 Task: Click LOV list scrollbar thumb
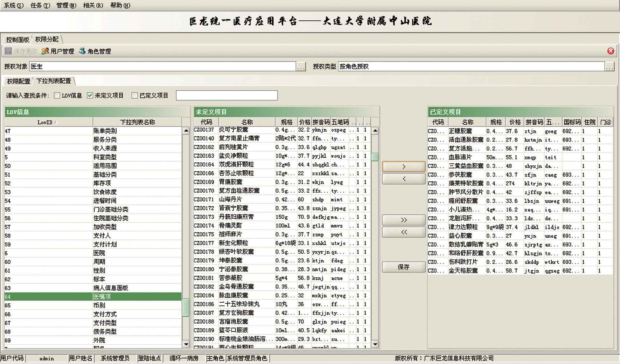[186, 308]
